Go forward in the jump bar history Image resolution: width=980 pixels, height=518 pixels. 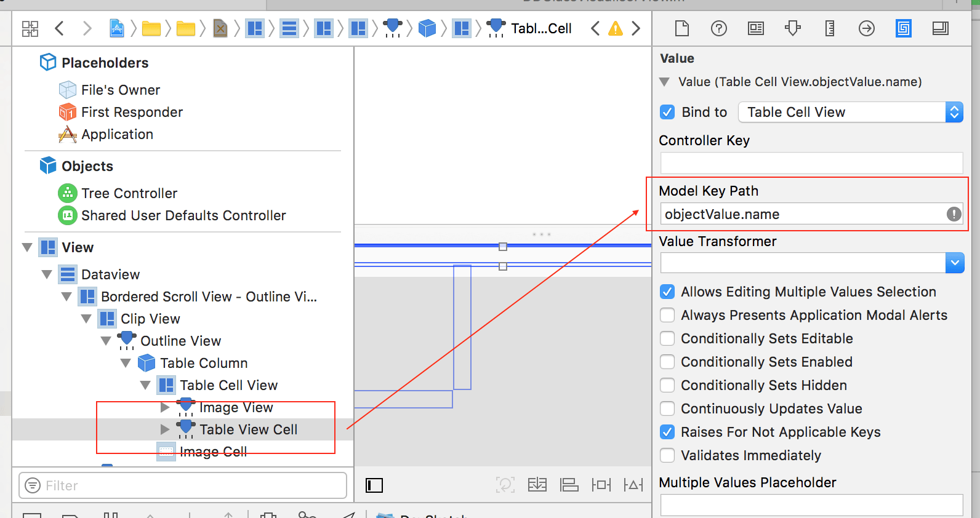87,28
